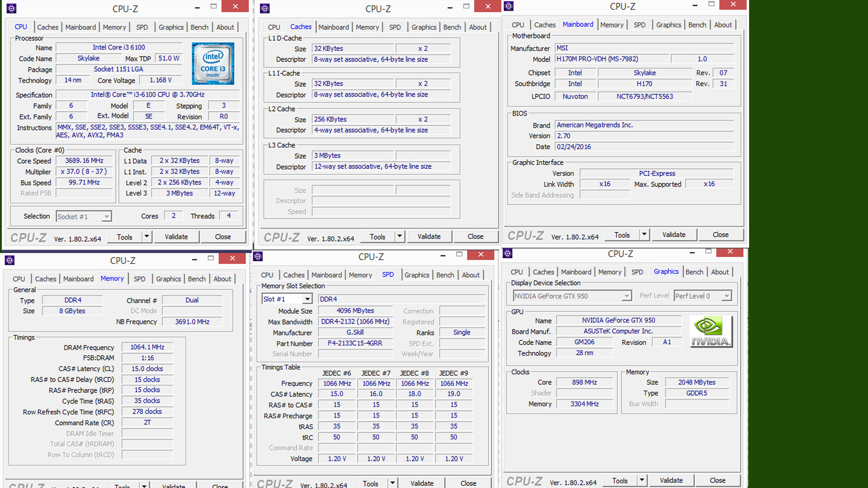The image size is (868, 488).
Task: Minimize the Mainboard tab window
Action: pos(695,5)
